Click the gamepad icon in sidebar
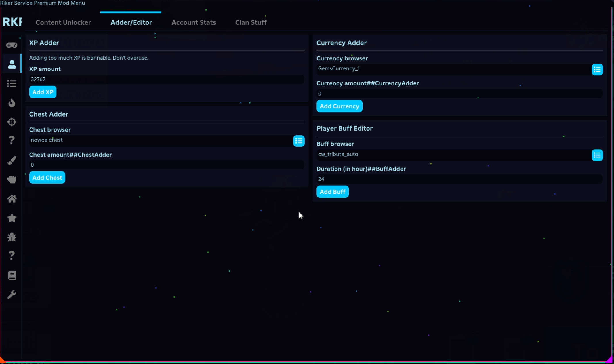 (12, 45)
